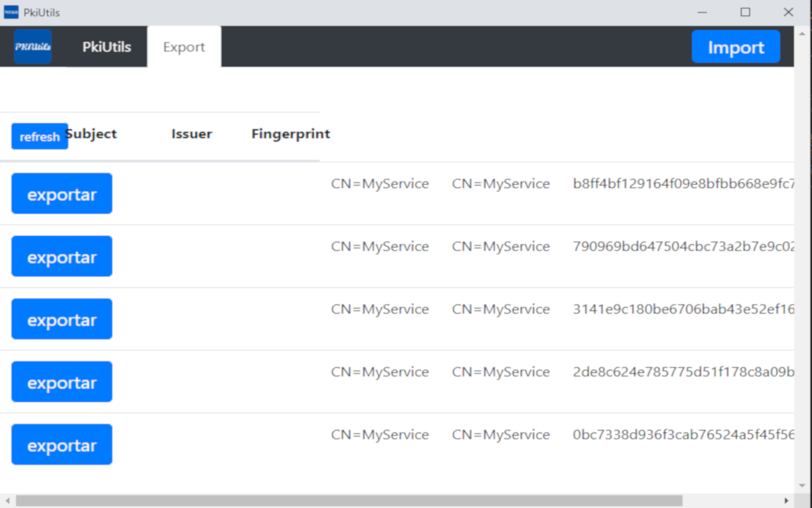This screenshot has width=812, height=508.
Task: Select the Issuer column header
Action: 192,134
